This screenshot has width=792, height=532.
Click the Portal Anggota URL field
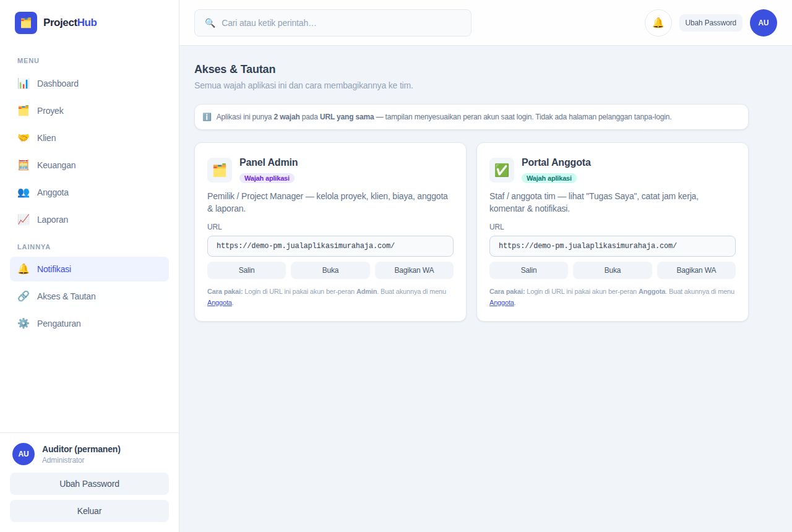[613, 246]
